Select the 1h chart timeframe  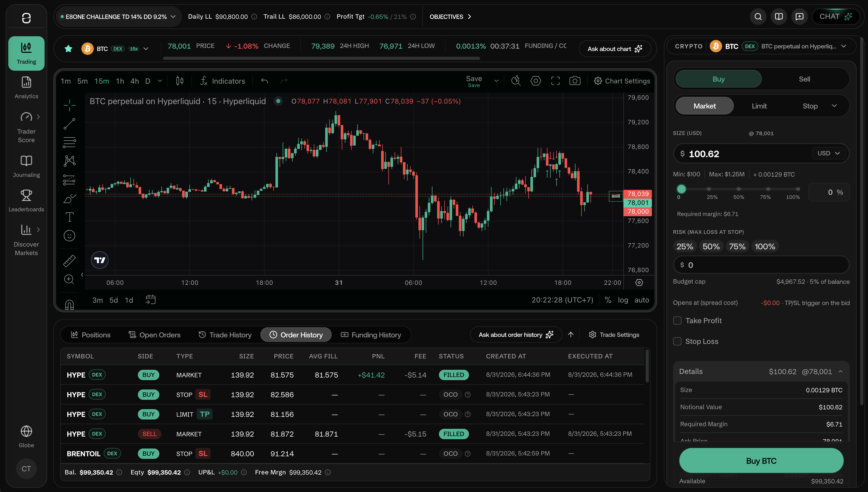[120, 81]
